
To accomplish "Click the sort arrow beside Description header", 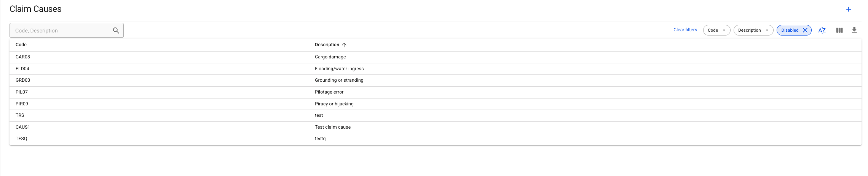I will 344,45.
